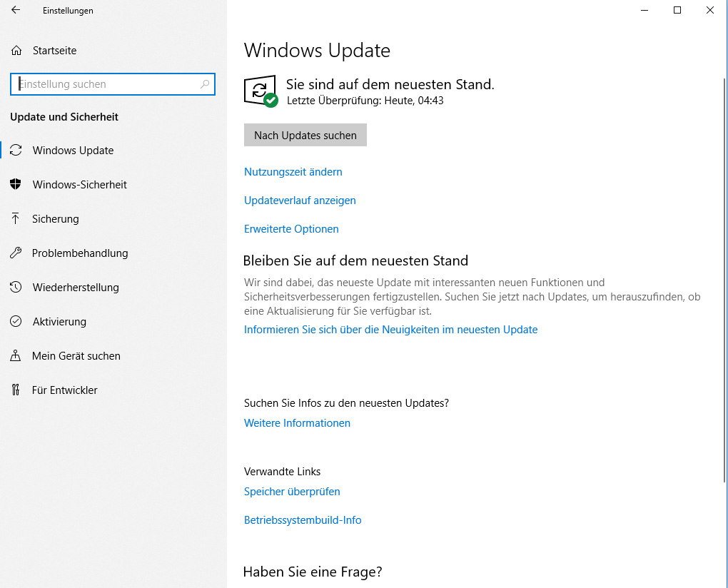Click the magnifier search icon
Image resolution: width=728 pixels, height=588 pixels.
[x=205, y=84]
